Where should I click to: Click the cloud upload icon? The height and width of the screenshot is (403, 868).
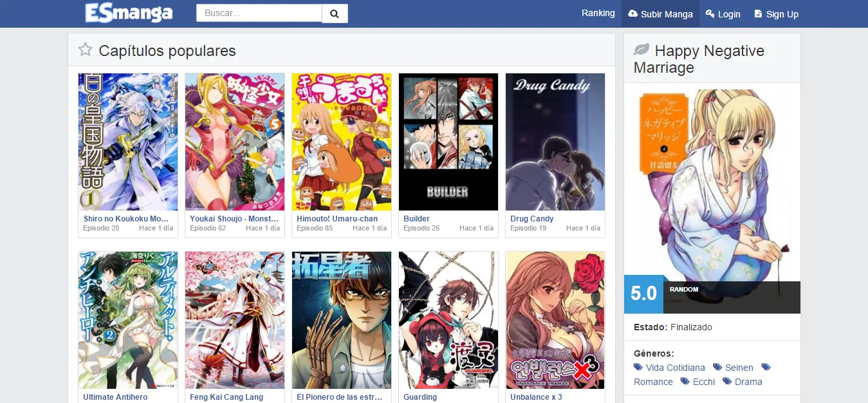pyautogui.click(x=633, y=14)
